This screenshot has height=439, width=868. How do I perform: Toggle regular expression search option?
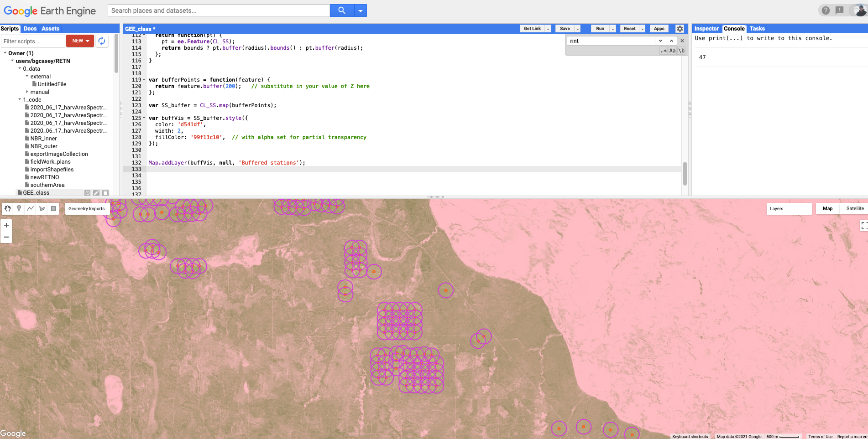[664, 51]
